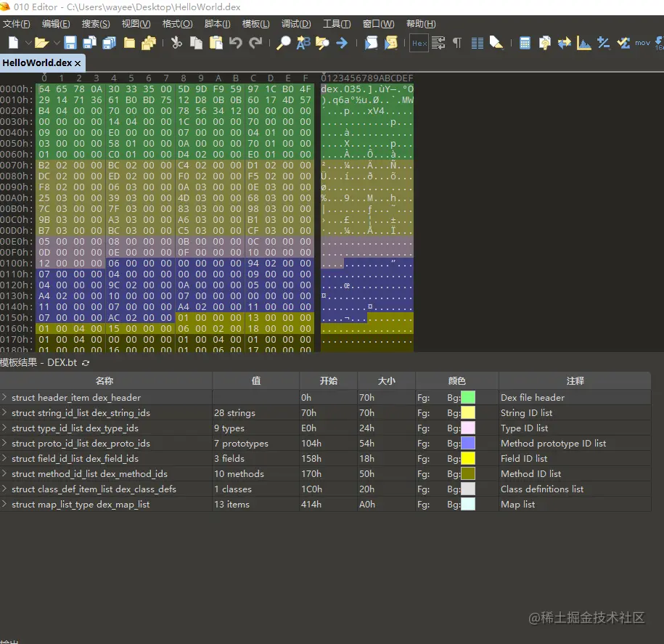Screen dimensions: 664x644
Task: Sort by the 开始 column header
Action: pyautogui.click(x=329, y=380)
